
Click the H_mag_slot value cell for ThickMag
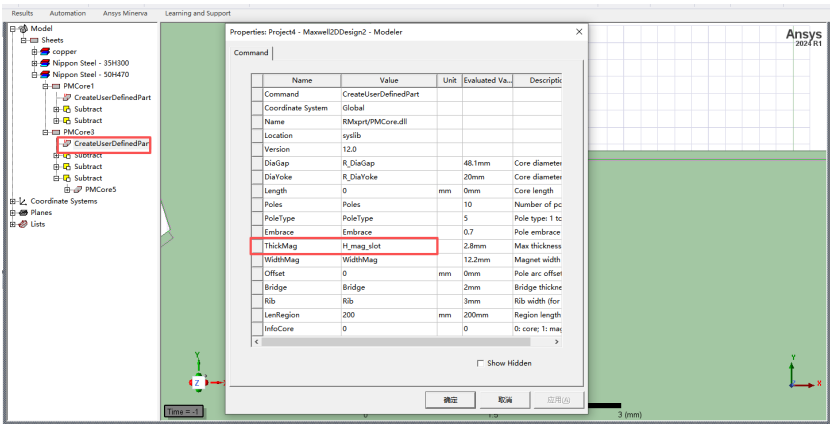point(389,246)
